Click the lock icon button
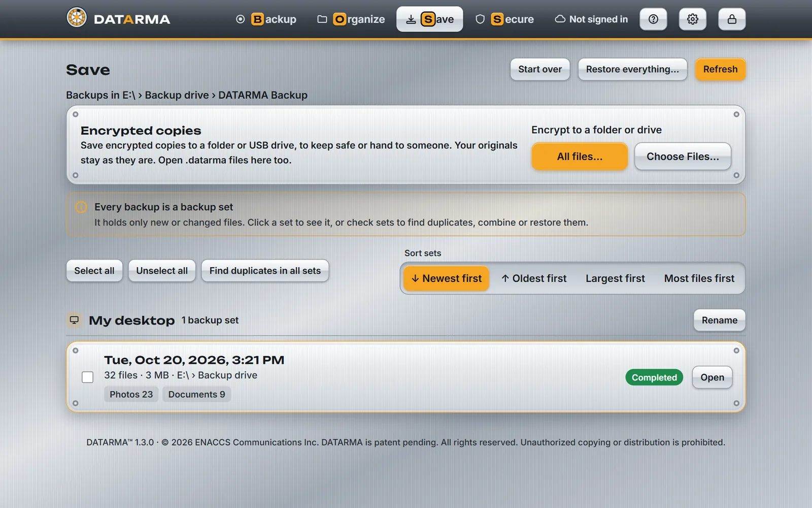 point(732,19)
